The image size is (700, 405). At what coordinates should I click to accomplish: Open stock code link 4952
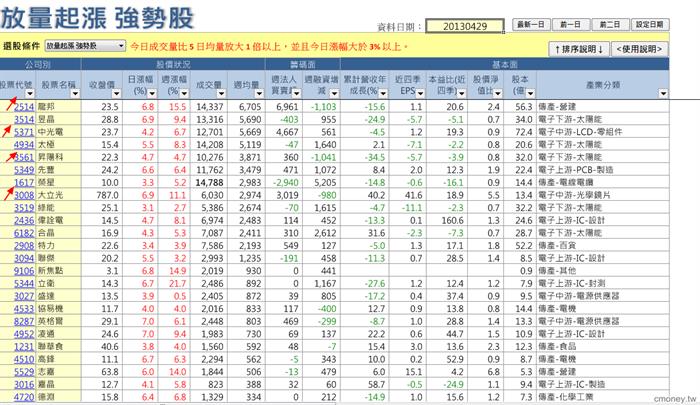tap(24, 334)
